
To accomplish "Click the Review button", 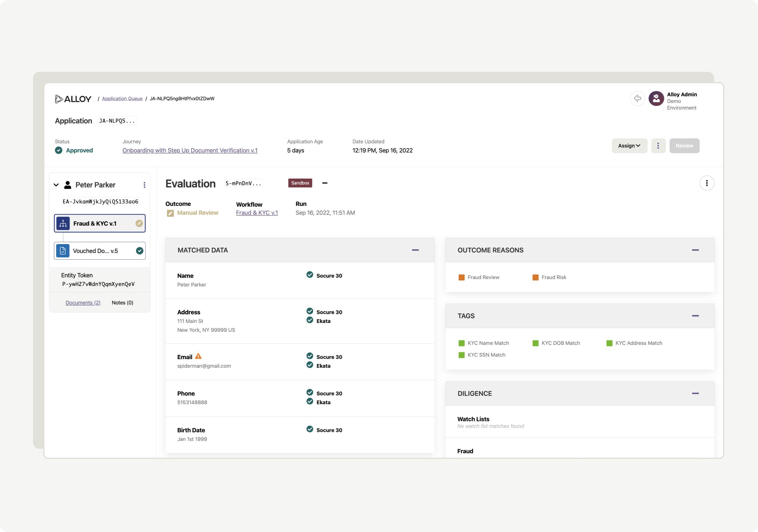I will pos(684,146).
